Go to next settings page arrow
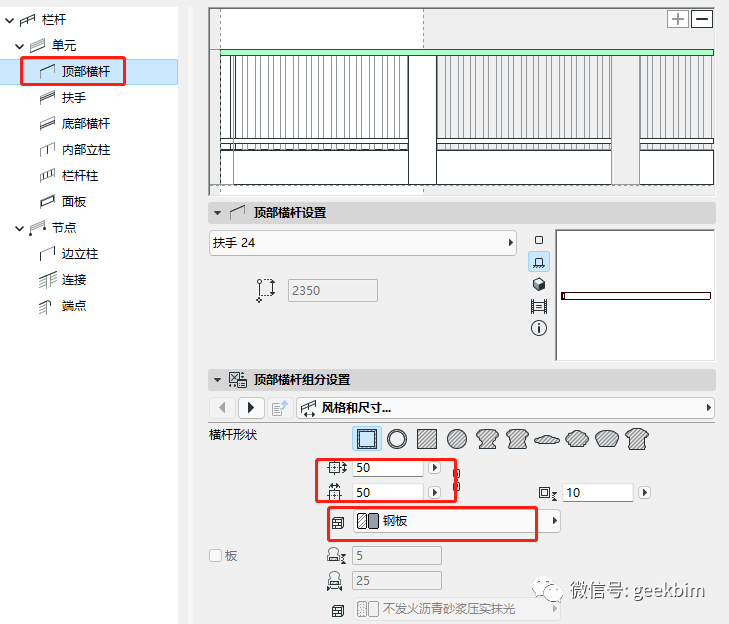Viewport: 729px width, 624px height. [251, 408]
